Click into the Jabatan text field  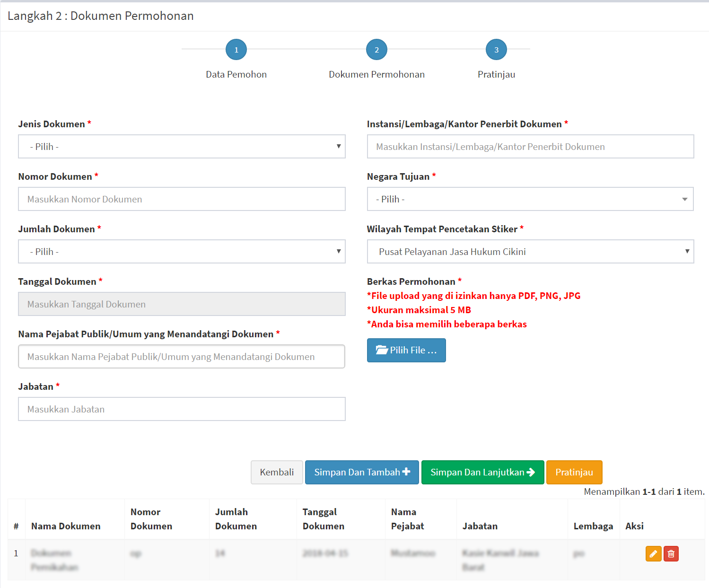[x=182, y=409]
